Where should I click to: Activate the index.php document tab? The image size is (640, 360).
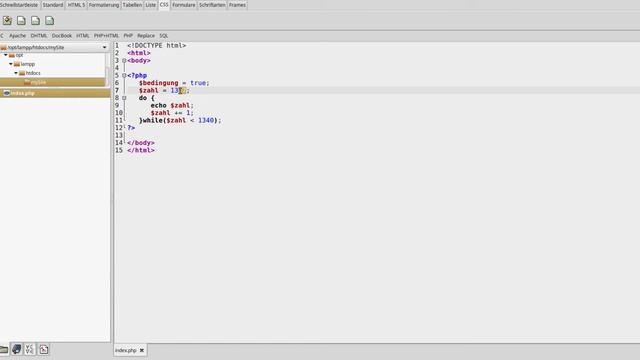pos(125,350)
